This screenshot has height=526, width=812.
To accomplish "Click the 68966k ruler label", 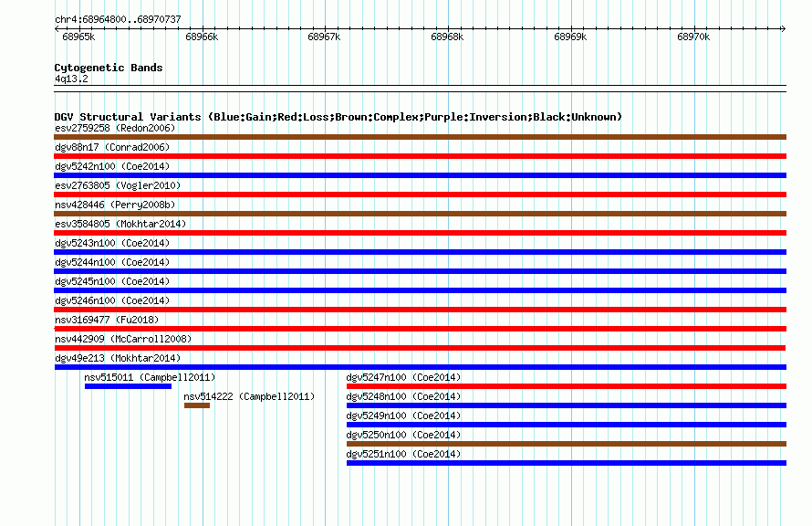I will (x=202, y=37).
